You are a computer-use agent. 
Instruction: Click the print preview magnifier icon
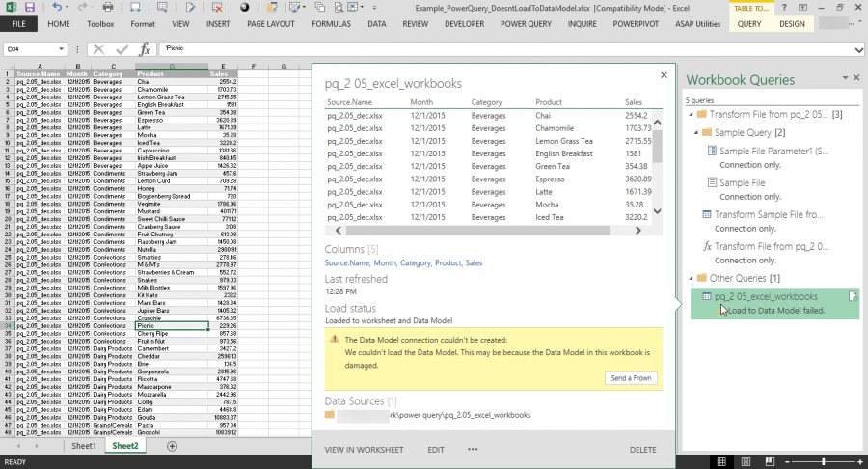[339, 7]
